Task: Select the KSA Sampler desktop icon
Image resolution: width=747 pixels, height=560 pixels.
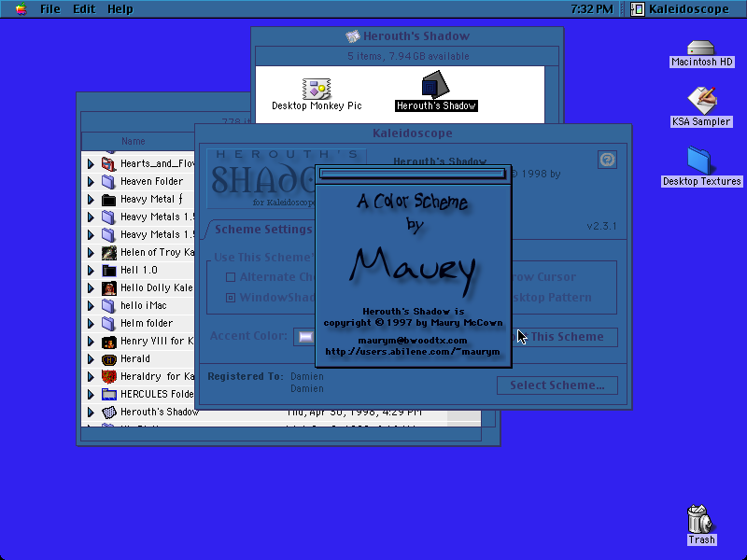Action: click(701, 100)
